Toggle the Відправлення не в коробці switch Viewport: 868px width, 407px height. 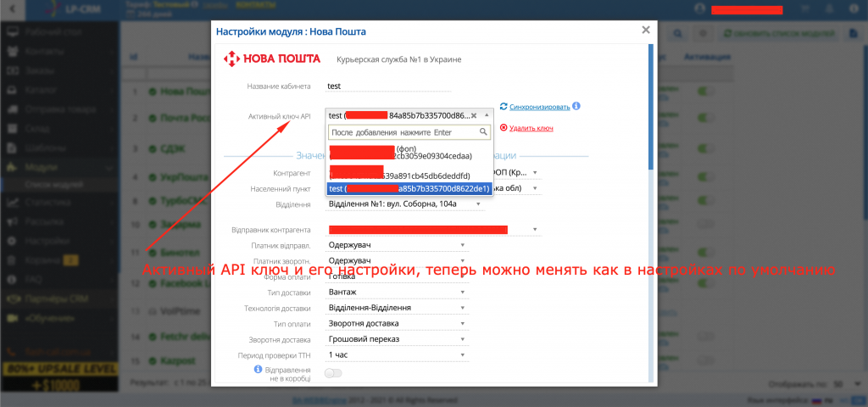(x=334, y=373)
